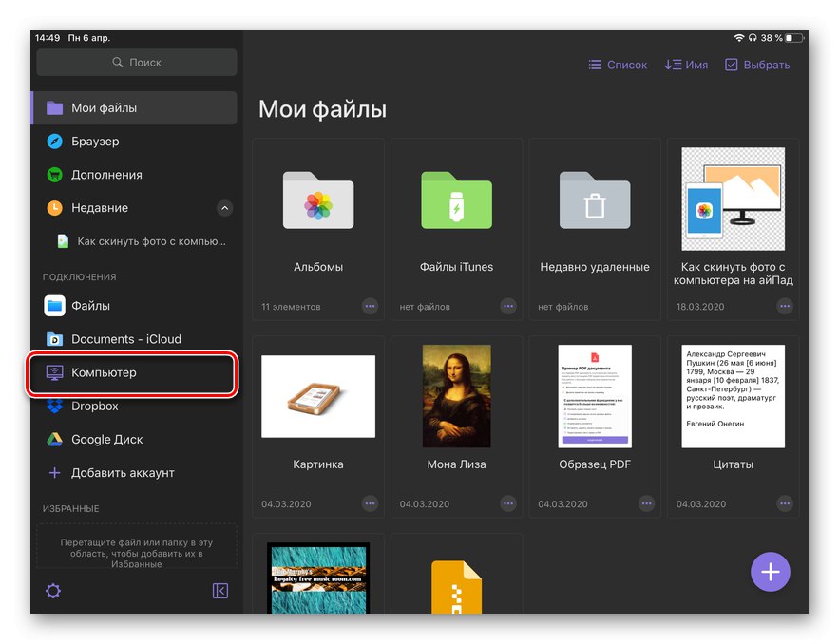Open the Цитаты text document thumbnail
The image size is (839, 644).
click(x=733, y=396)
